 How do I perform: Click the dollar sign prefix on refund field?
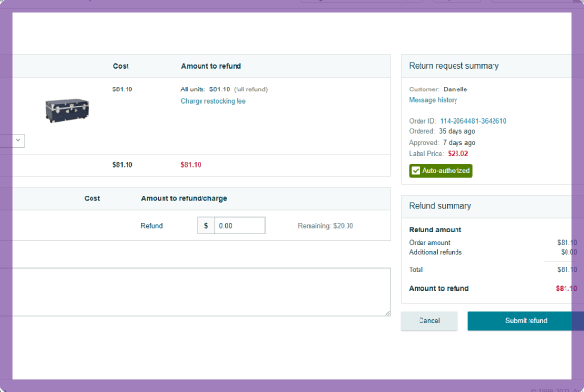pyautogui.click(x=205, y=225)
